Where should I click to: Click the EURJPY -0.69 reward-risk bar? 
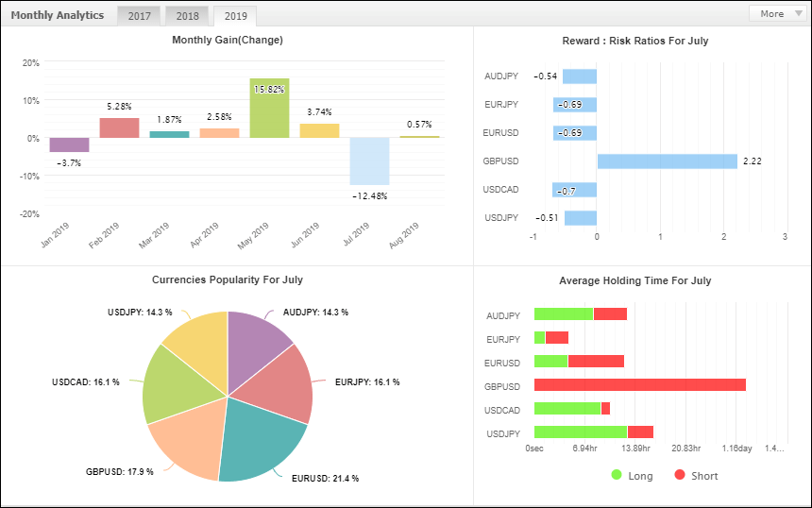(x=575, y=105)
